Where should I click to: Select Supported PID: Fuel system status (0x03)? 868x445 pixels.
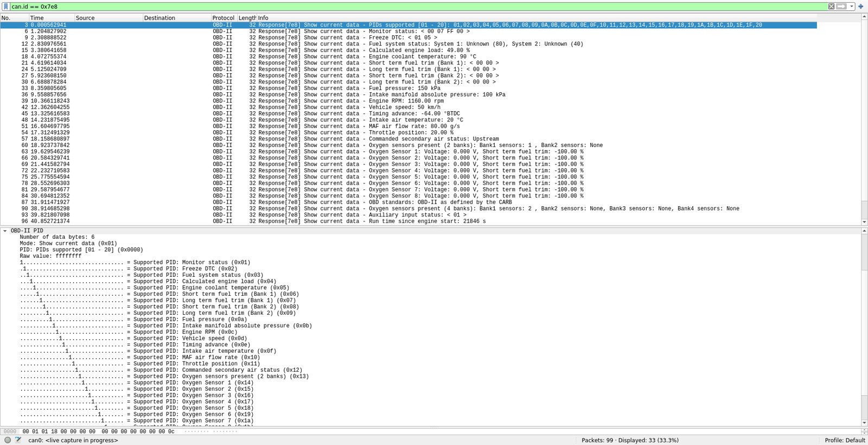pyautogui.click(x=142, y=275)
